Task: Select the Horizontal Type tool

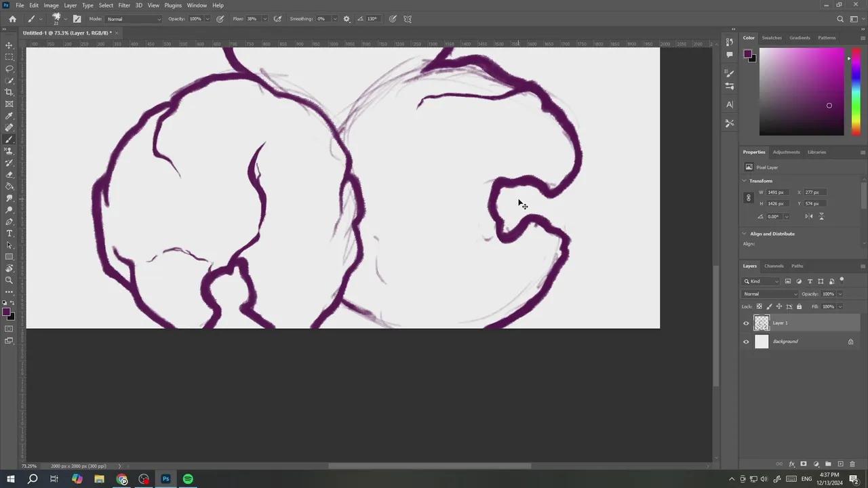Action: pyautogui.click(x=9, y=233)
